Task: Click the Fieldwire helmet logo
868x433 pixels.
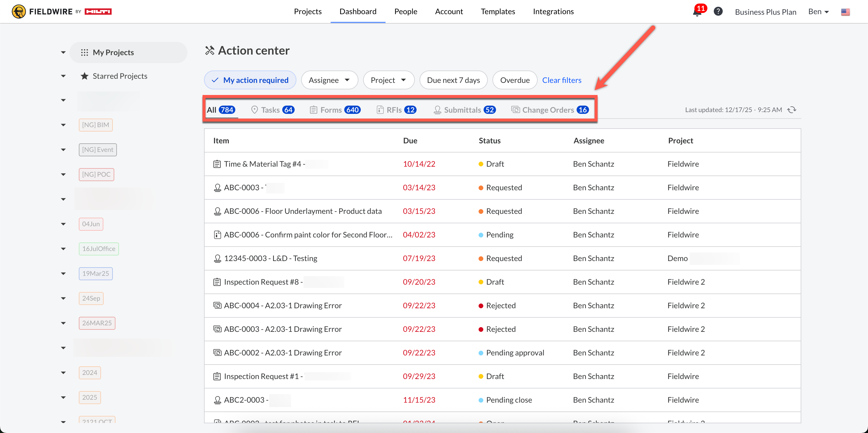Action: pos(19,12)
